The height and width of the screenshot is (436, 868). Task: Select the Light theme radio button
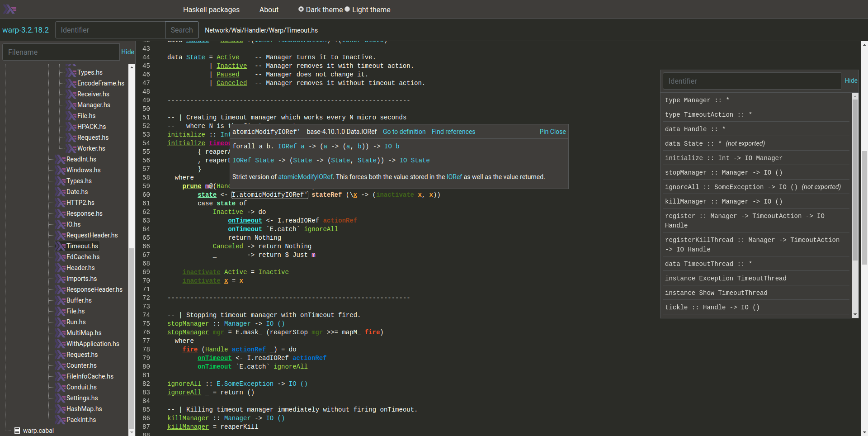[347, 9]
